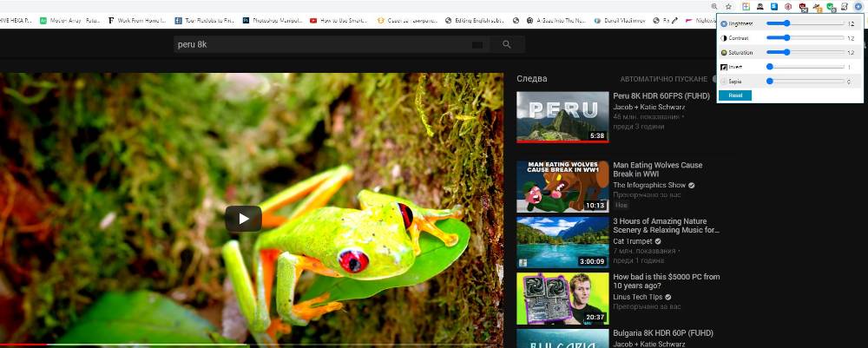Open the Bulgaria 8K video thumbnail
The height and width of the screenshot is (348, 868).
tap(562, 338)
